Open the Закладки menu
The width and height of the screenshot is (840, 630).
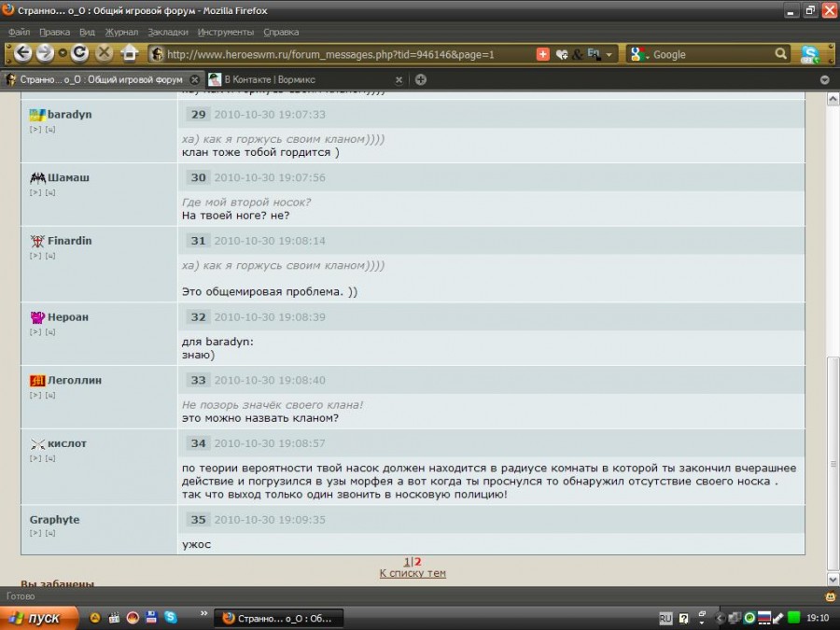(168, 32)
